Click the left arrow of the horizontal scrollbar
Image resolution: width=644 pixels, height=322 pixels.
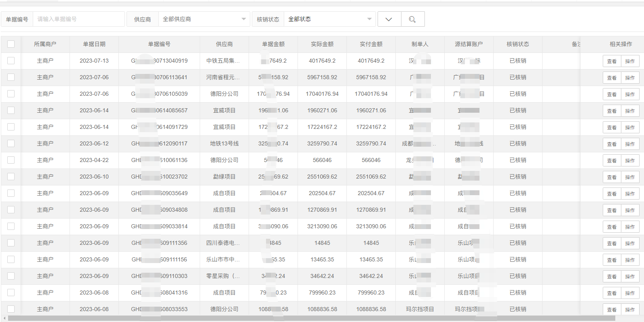[4, 318]
